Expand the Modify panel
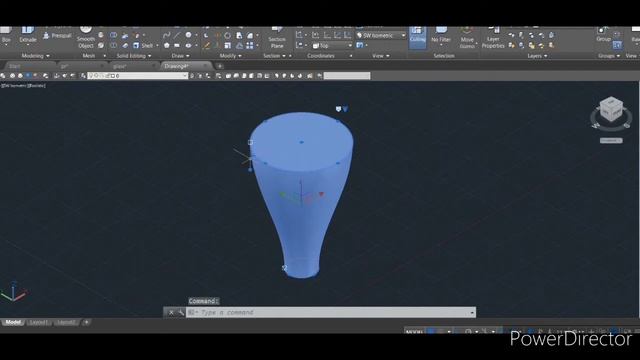This screenshot has width=640, height=360. coord(231,56)
